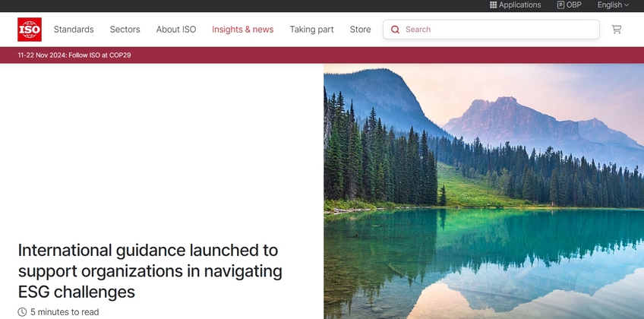Click the mountain lake hero image
644x319 pixels.
(483, 191)
